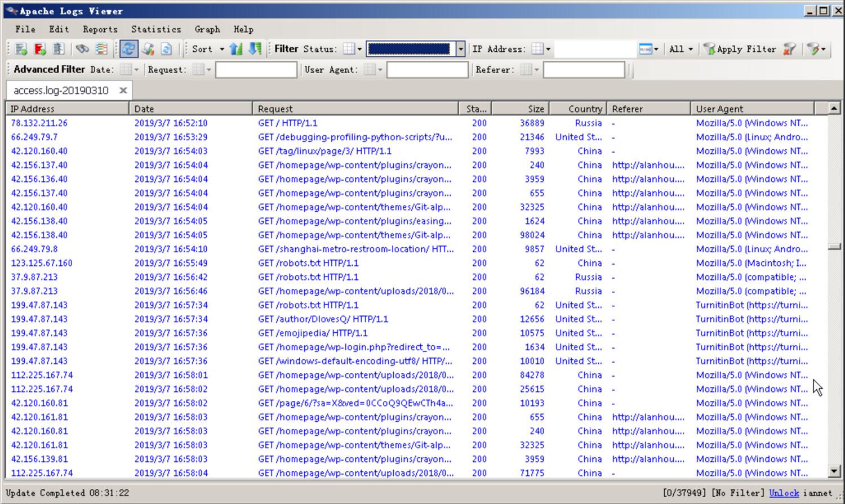Click the sort ascending blue arrow icon
This screenshot has width=845, height=504.
[x=236, y=49]
